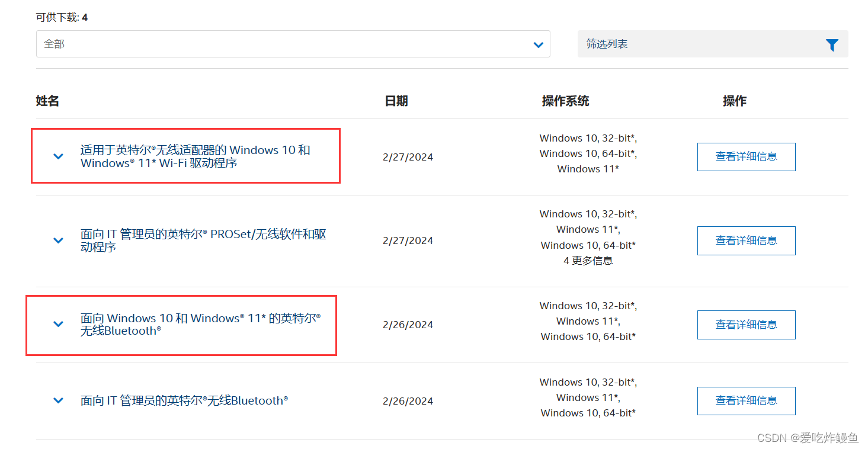This screenshot has height=449, width=868.
Task: Focus the 筛选列表 filter input field
Action: [713, 44]
